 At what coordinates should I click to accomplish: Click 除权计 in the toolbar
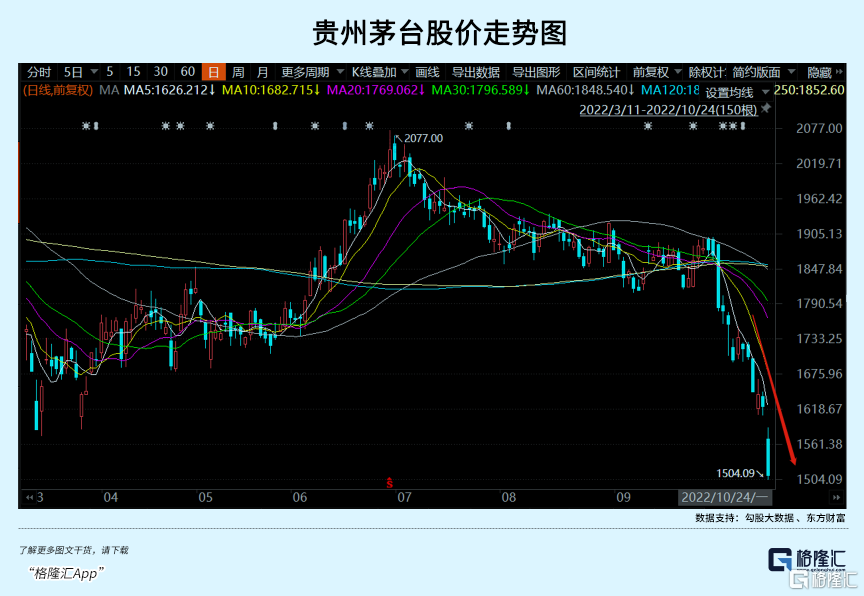pyautogui.click(x=708, y=72)
